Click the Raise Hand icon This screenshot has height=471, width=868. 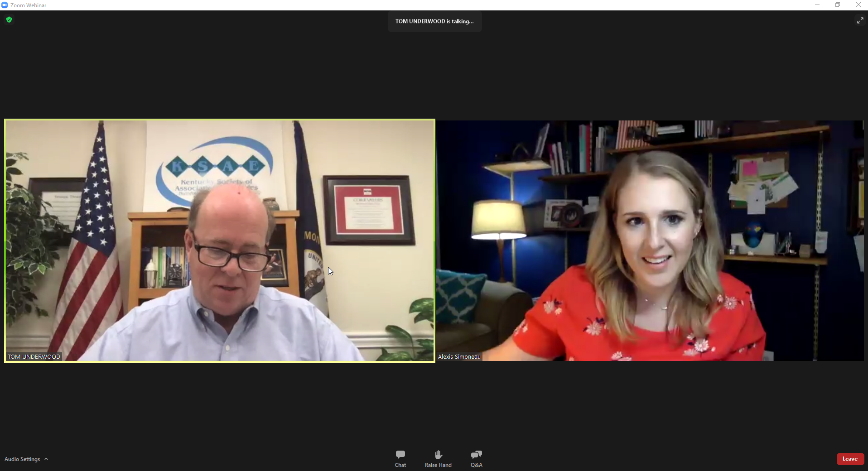pos(438,454)
